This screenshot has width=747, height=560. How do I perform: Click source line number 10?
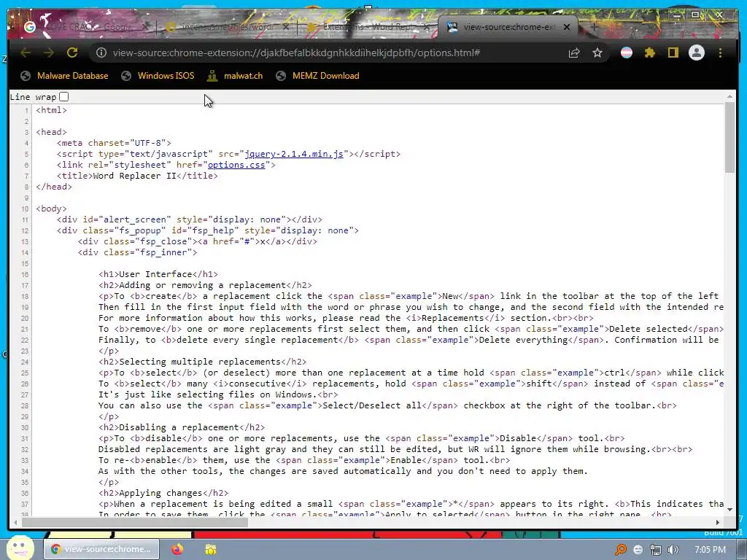[x=25, y=209]
